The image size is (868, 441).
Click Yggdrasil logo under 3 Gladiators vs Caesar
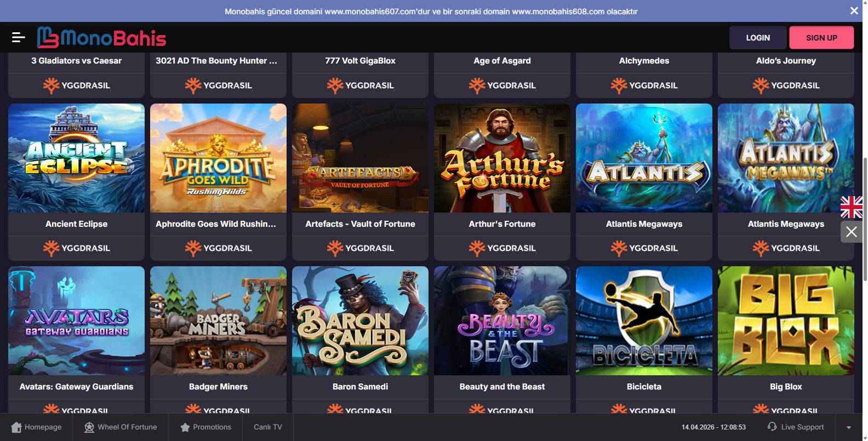[77, 85]
